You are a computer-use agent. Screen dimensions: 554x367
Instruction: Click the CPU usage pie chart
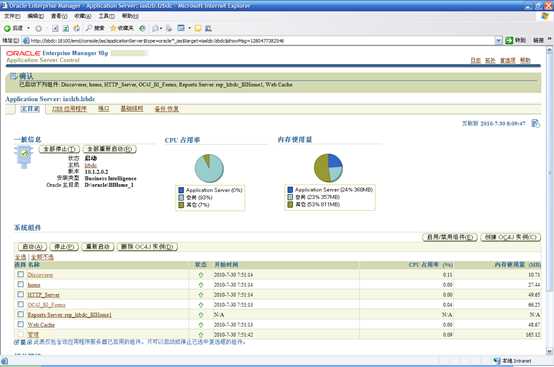209,168
